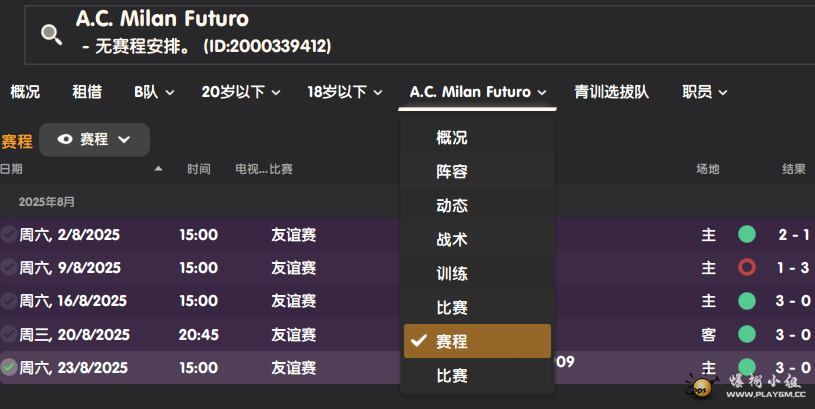Screen dimensions: 815x409
Task: Toggle the check circle for 周六, 16/8/2025
Action: tap(9, 301)
